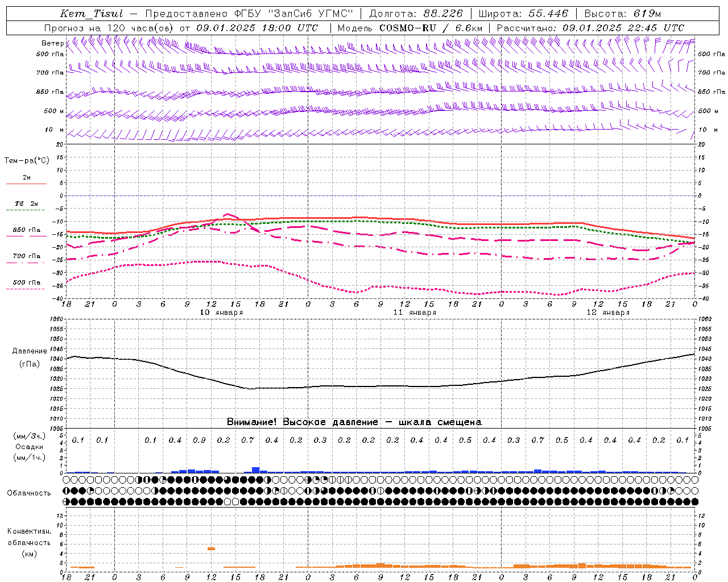The image size is (728, 582).
Task: Click the (мм/3ч.) precipitation unit label
Action: 30,436
